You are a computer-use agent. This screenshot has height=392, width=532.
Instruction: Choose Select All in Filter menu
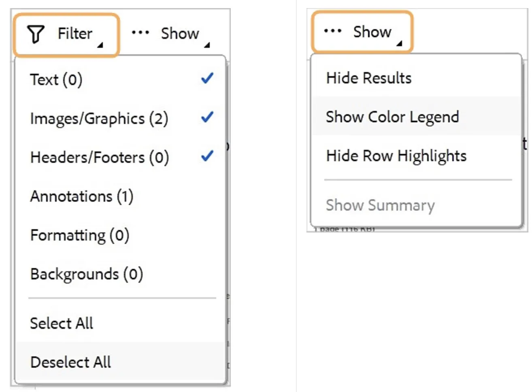tap(62, 323)
